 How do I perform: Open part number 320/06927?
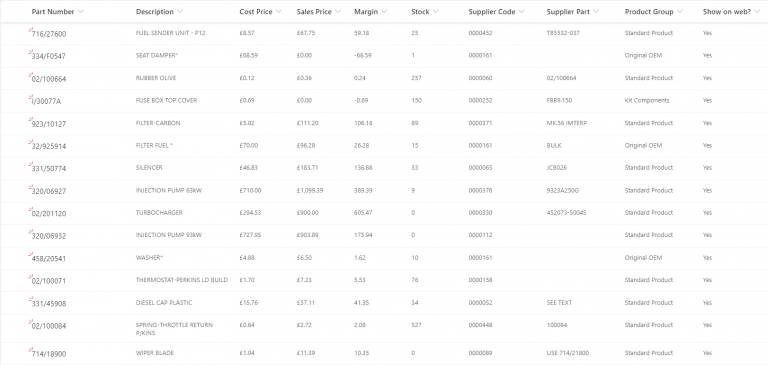click(x=48, y=191)
